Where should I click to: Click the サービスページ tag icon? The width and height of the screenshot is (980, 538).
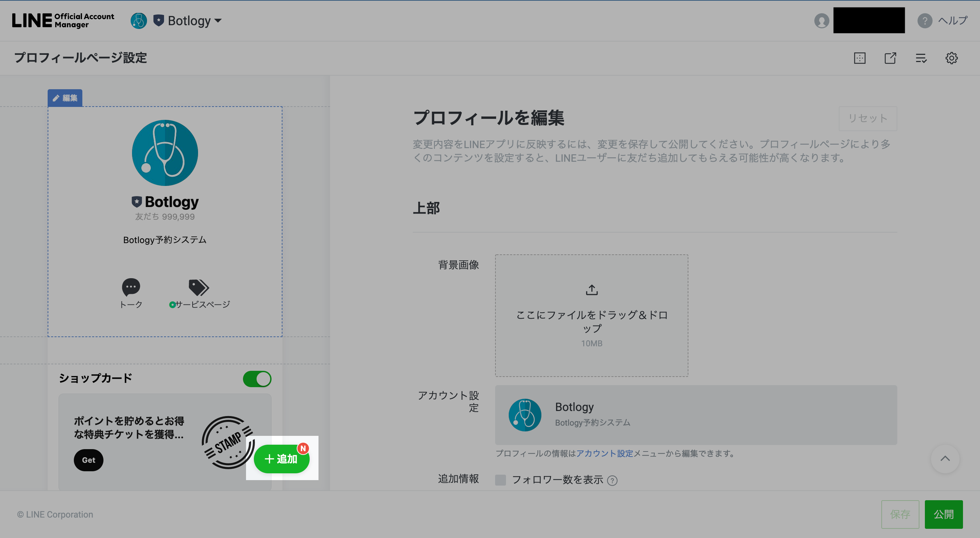[199, 287]
